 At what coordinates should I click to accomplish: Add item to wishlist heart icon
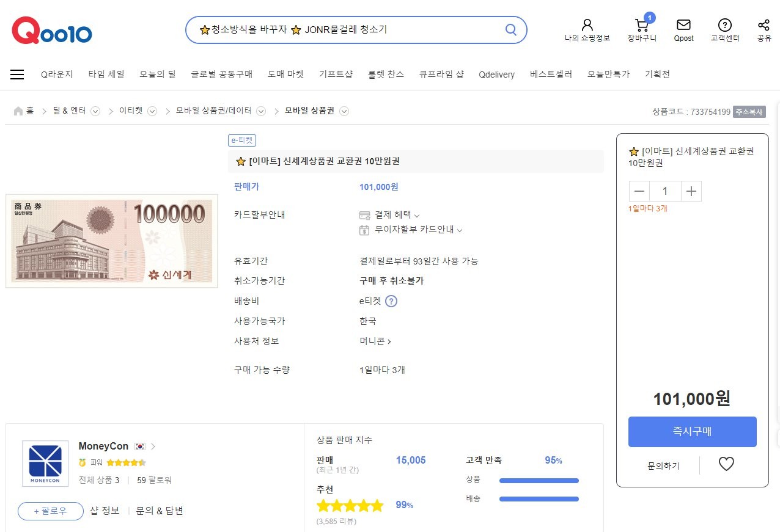(726, 465)
